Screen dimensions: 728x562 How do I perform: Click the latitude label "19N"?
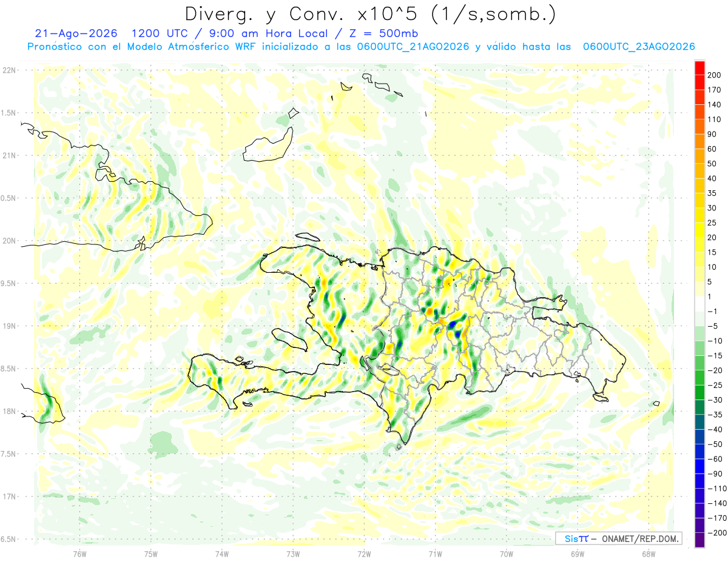[8, 326]
